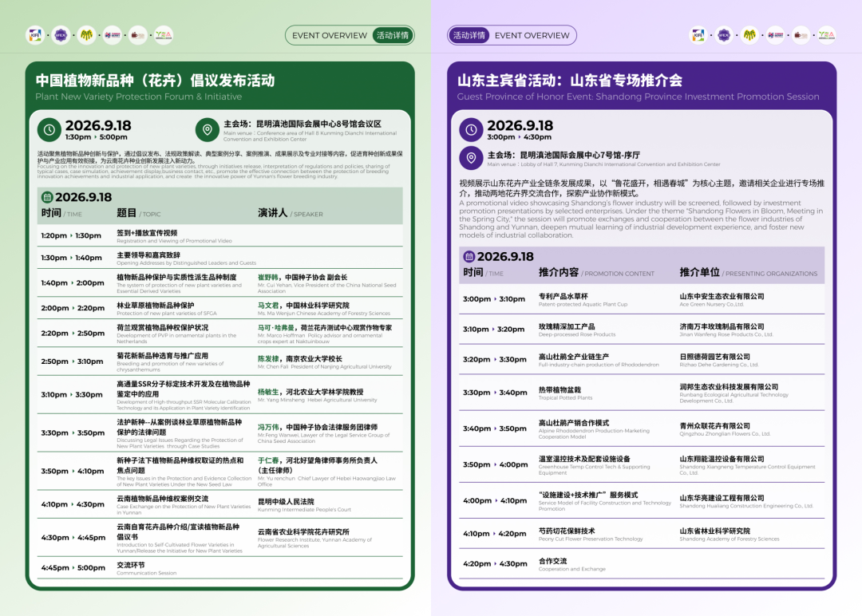
Task: Click the purple IFEX logo on the green page
Action: (61, 35)
